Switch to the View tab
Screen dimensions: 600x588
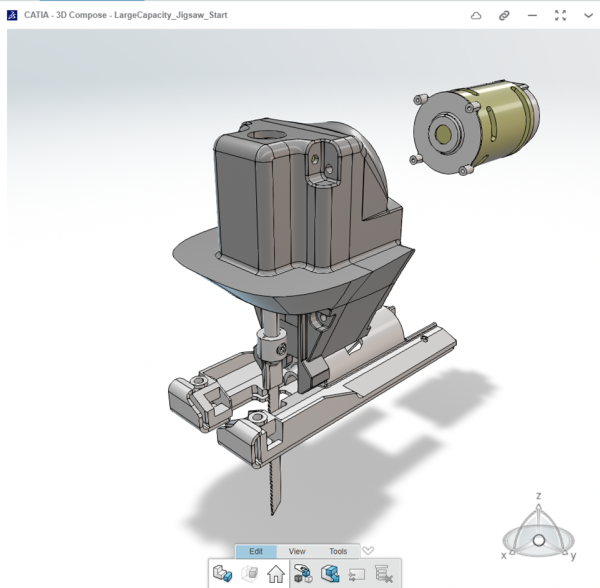click(297, 551)
